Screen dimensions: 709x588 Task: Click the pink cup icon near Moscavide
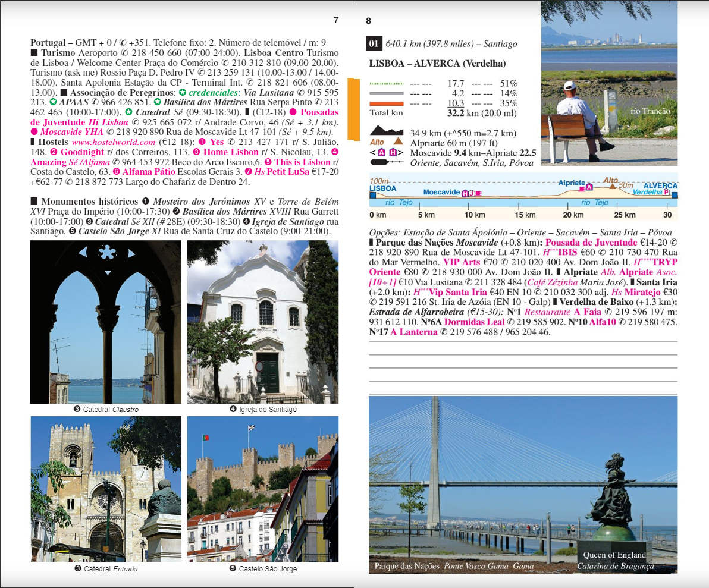478,193
